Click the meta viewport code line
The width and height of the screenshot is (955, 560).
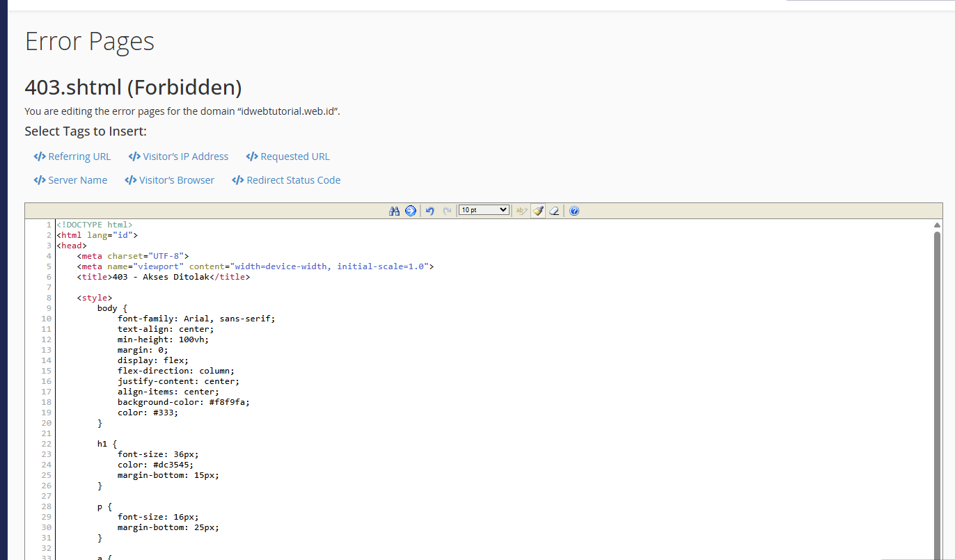[x=255, y=266]
